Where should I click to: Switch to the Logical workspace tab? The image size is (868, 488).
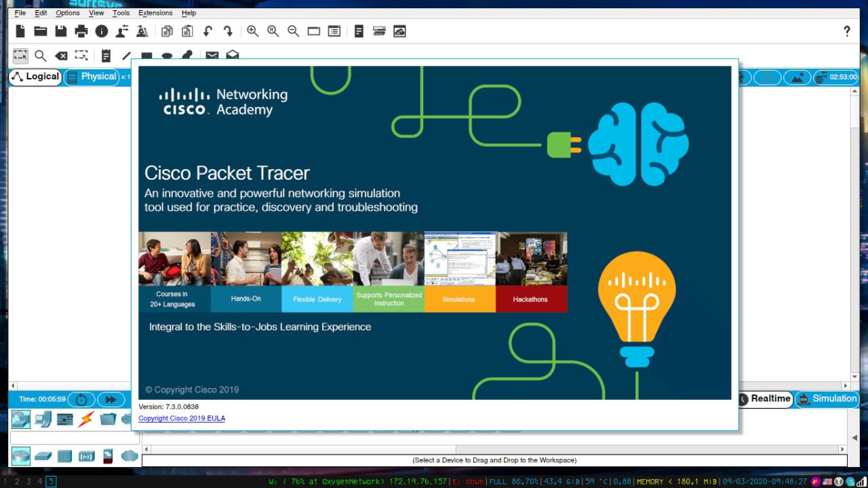[35, 77]
